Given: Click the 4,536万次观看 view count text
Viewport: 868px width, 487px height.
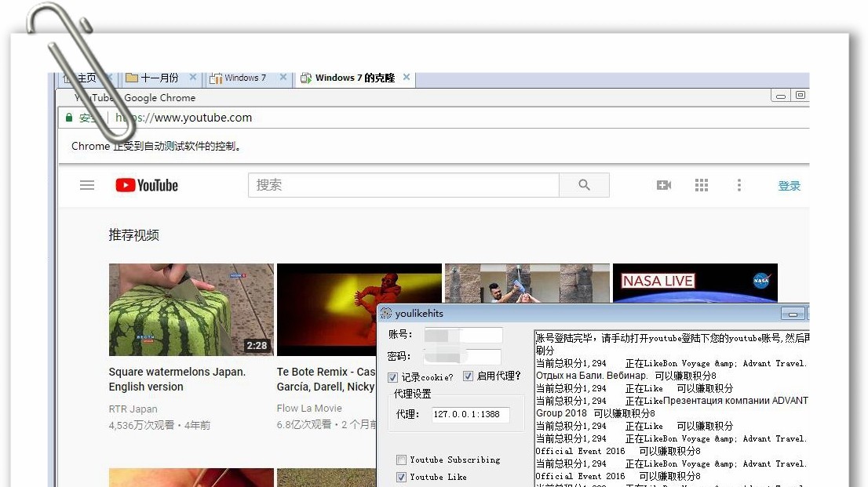Looking at the screenshot, I should 141,426.
